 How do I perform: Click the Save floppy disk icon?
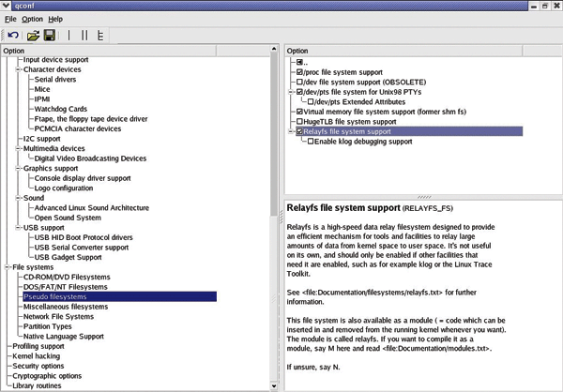click(x=49, y=35)
